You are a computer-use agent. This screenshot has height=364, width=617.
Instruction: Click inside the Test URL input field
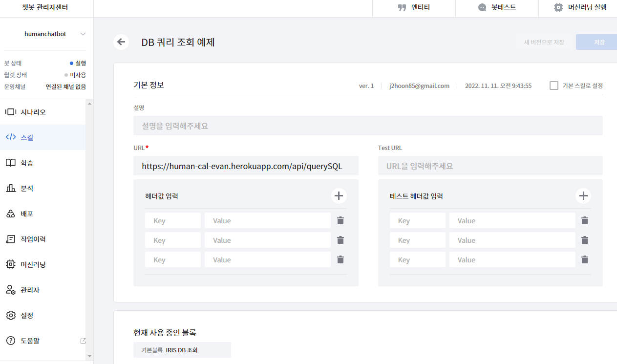(x=490, y=166)
